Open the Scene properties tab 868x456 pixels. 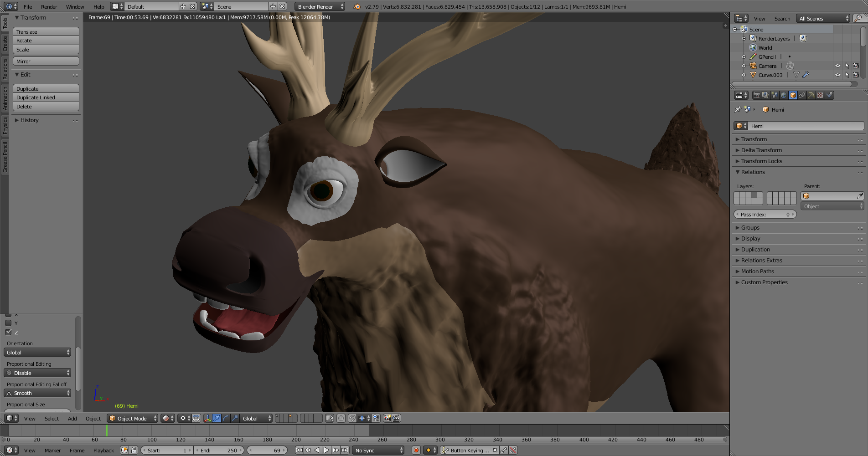click(x=775, y=95)
